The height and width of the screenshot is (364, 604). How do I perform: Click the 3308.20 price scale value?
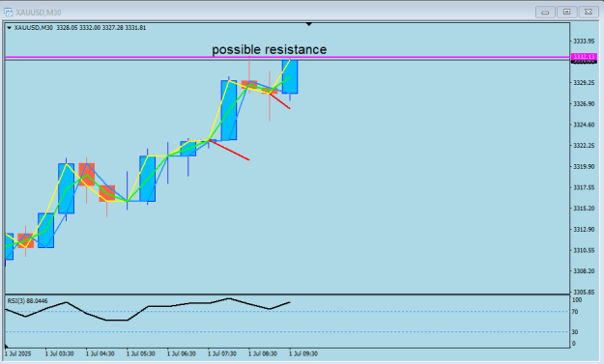tap(584, 271)
